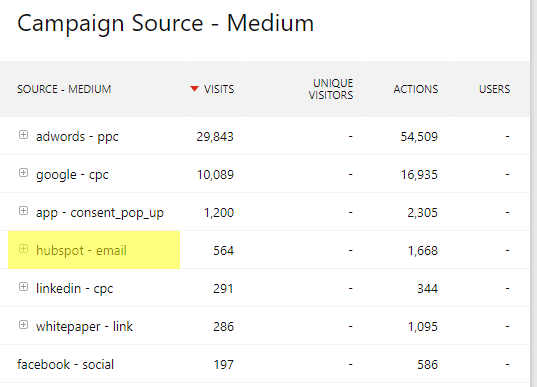The height and width of the screenshot is (387, 537).
Task: Select the 1,668 actions value for hubspot
Action: (423, 251)
